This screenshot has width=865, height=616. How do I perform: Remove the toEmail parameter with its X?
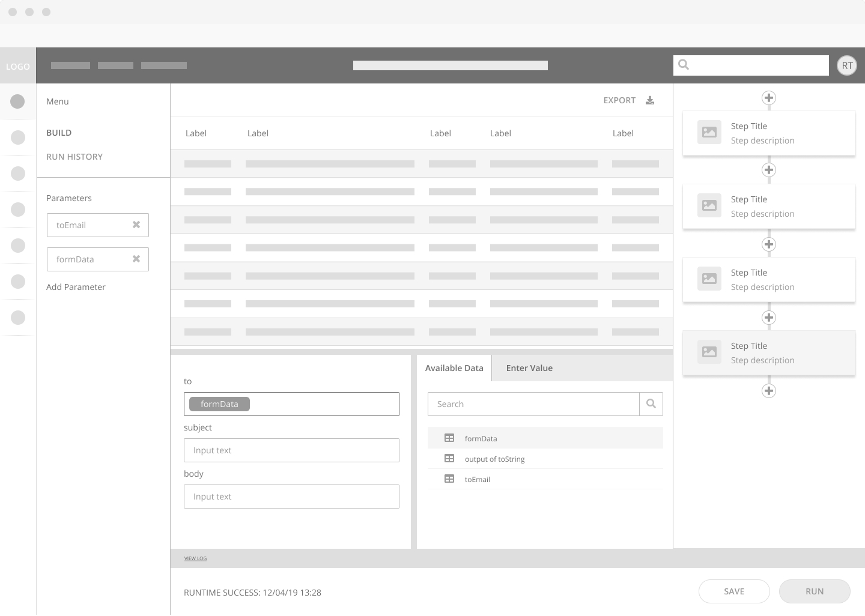pyautogui.click(x=136, y=225)
